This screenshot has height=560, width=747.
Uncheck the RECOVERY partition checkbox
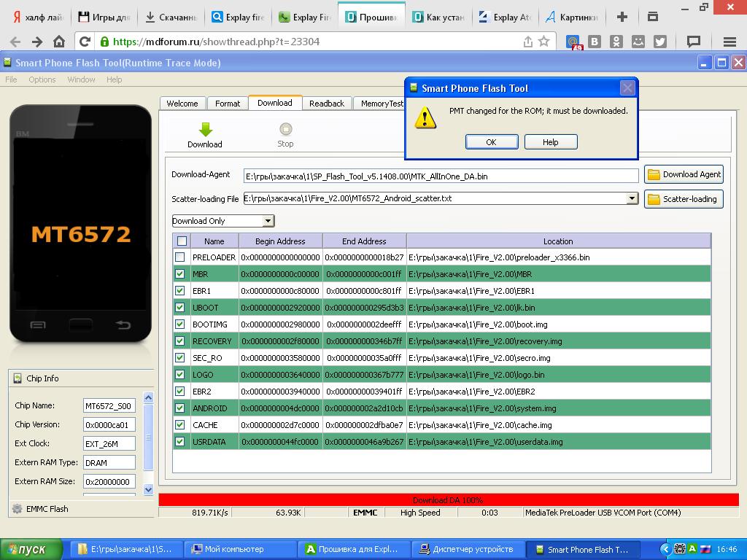180,341
